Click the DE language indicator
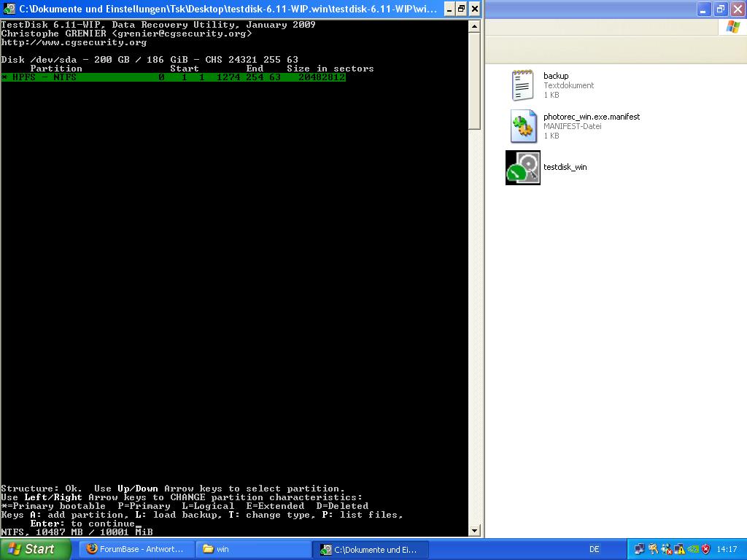Viewport: 747px width, 560px height. (594, 549)
